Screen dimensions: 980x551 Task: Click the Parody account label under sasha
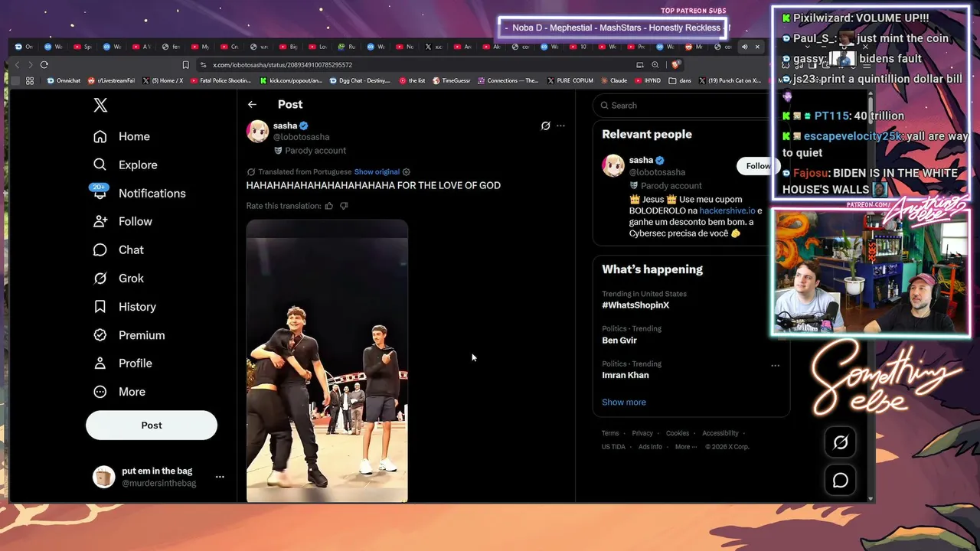click(310, 151)
